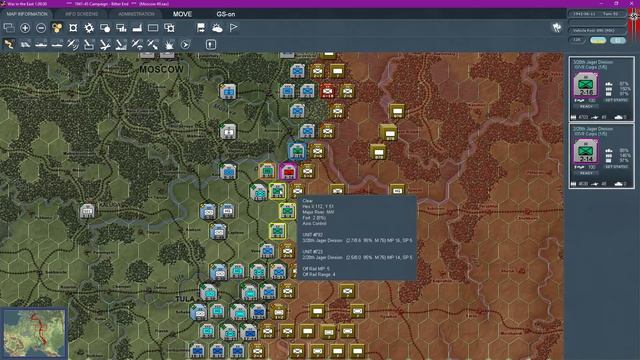Image resolution: width=640 pixels, height=360 pixels.
Task: Click the circled arrow end-mode icon
Action: (185, 44)
